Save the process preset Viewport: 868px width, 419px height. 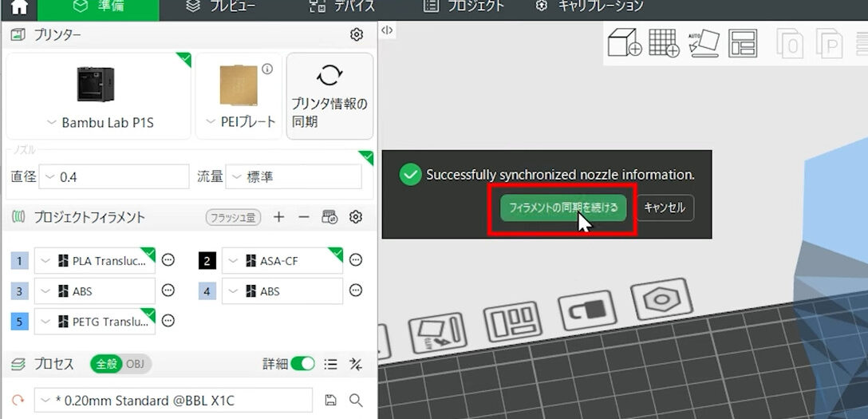point(330,400)
